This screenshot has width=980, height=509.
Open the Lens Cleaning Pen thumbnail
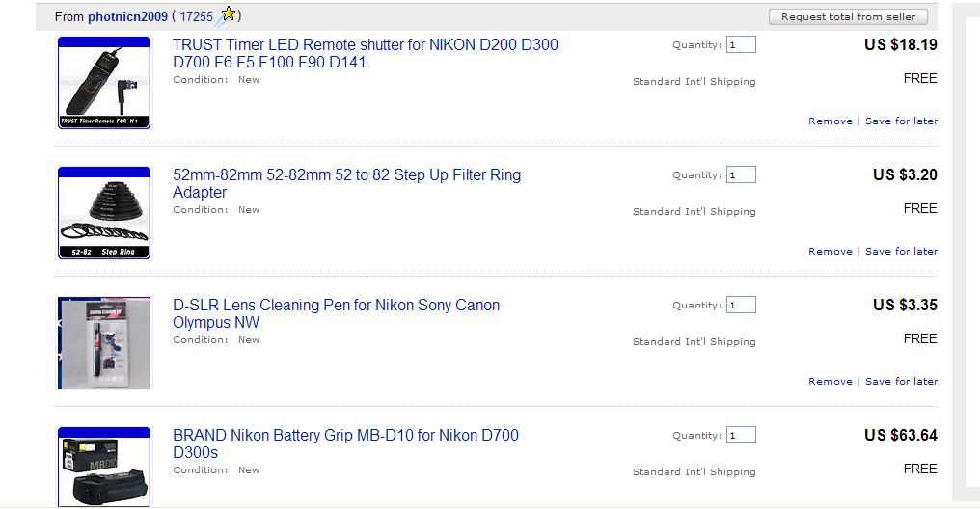pyautogui.click(x=104, y=343)
